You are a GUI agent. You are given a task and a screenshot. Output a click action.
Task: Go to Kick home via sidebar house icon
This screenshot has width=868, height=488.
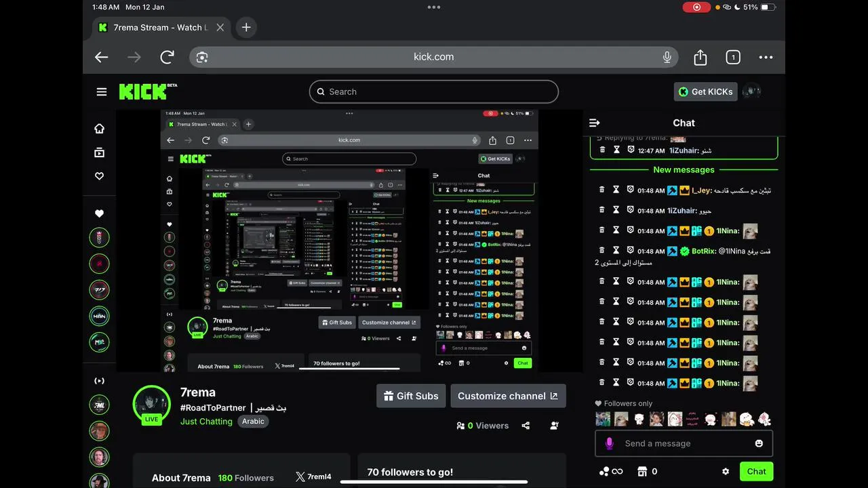(100, 129)
